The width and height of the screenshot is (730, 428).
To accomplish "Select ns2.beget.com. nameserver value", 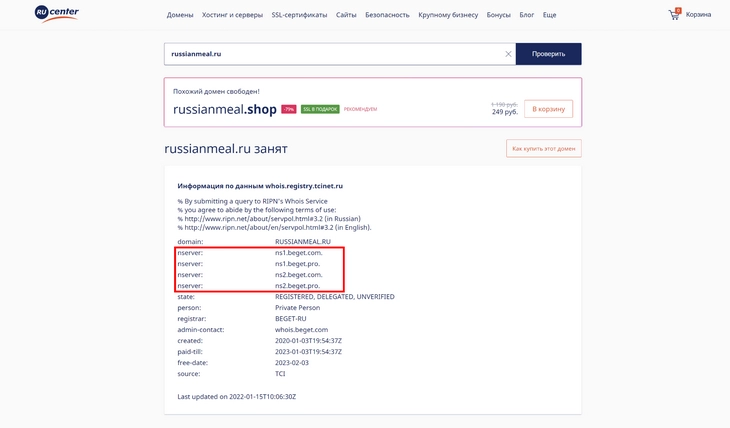I will pos(298,275).
